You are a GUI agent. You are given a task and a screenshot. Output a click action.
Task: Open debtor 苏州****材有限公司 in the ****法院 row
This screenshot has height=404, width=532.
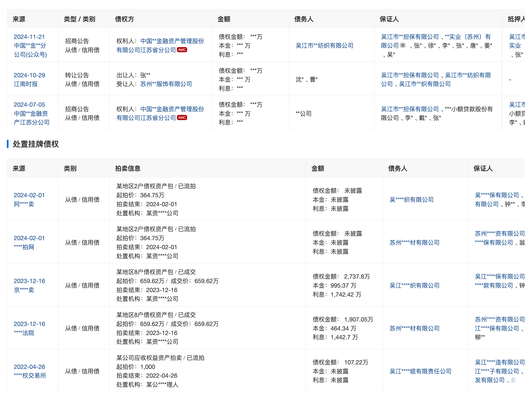(x=414, y=328)
